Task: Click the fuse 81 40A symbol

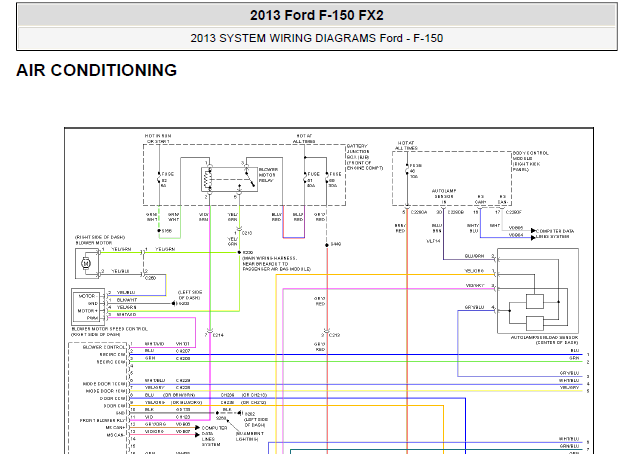Action: click(x=305, y=179)
